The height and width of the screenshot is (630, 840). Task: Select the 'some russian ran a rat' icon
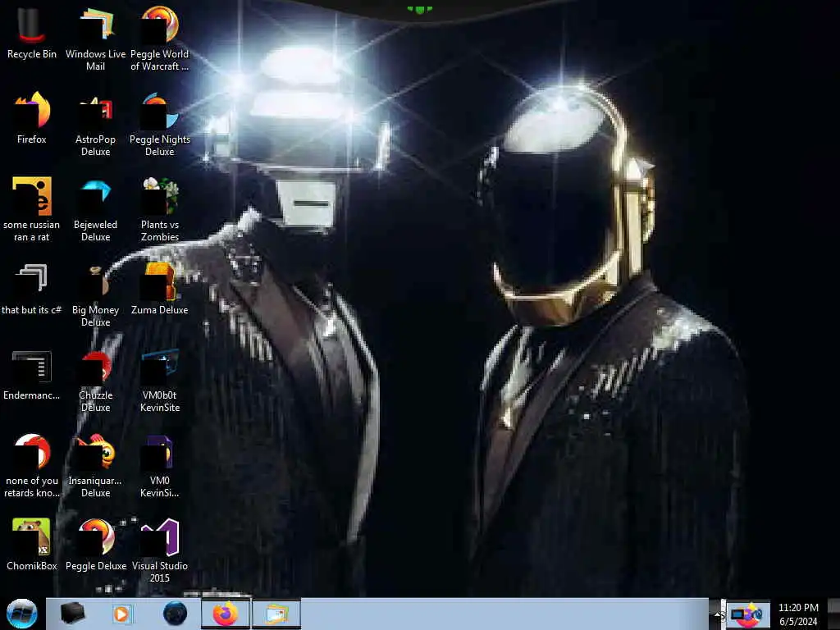coord(31,210)
